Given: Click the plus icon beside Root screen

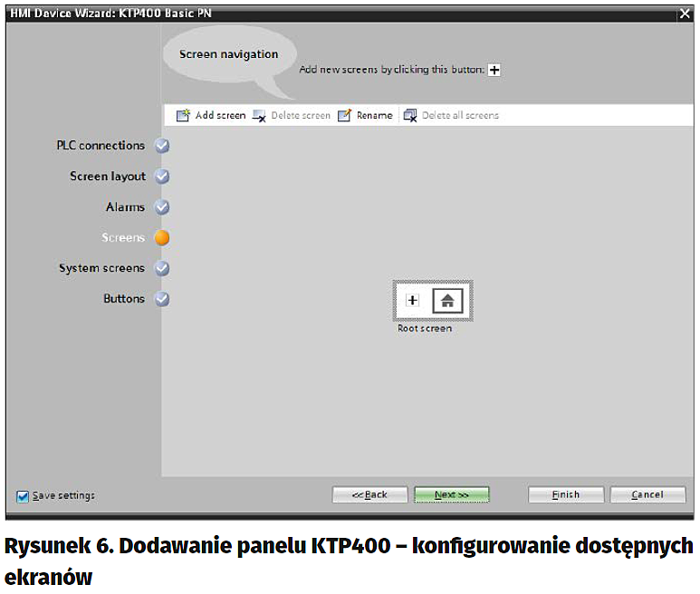Looking at the screenshot, I should [413, 301].
